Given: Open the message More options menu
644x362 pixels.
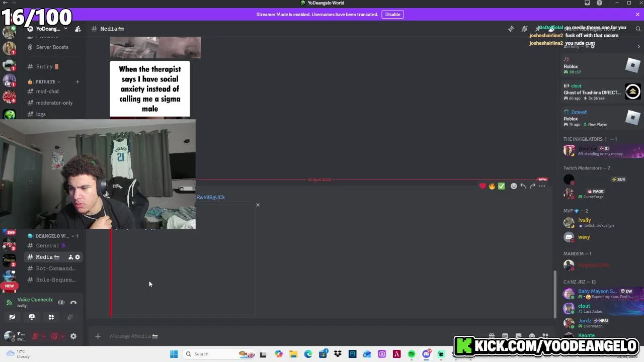Looking at the screenshot, I should coord(542,186).
